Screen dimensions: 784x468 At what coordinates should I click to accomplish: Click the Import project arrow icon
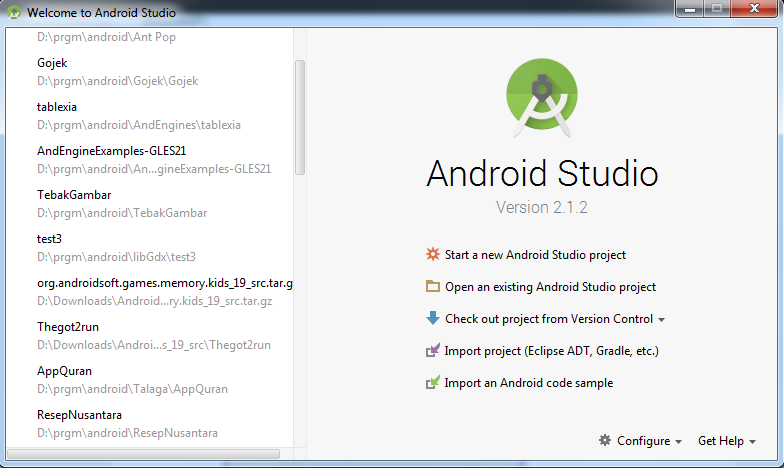[432, 350]
